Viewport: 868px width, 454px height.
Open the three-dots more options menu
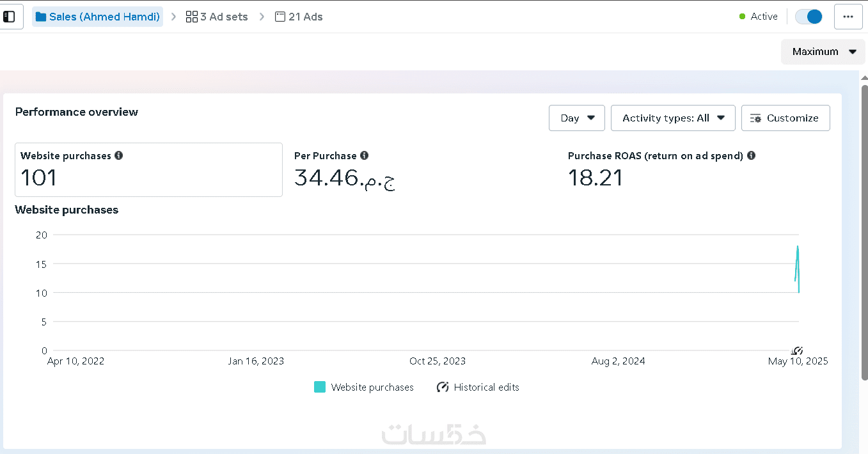click(x=848, y=17)
